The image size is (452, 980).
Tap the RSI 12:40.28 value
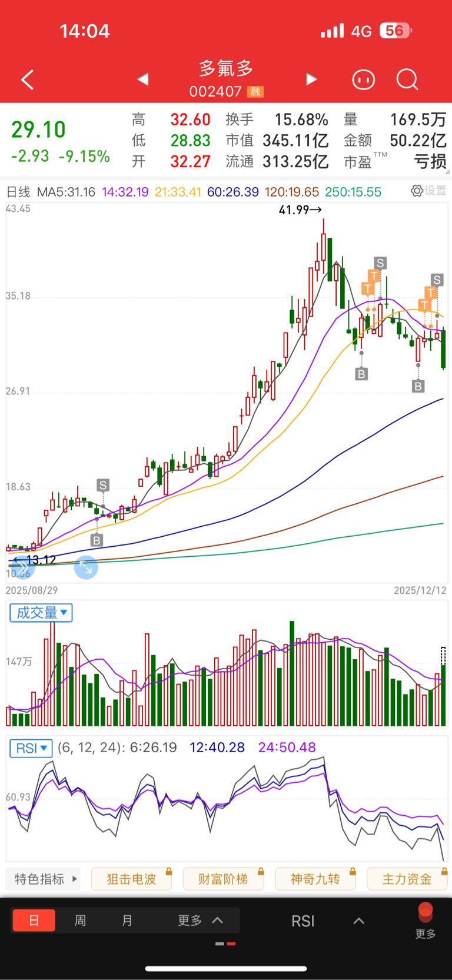pos(217,748)
